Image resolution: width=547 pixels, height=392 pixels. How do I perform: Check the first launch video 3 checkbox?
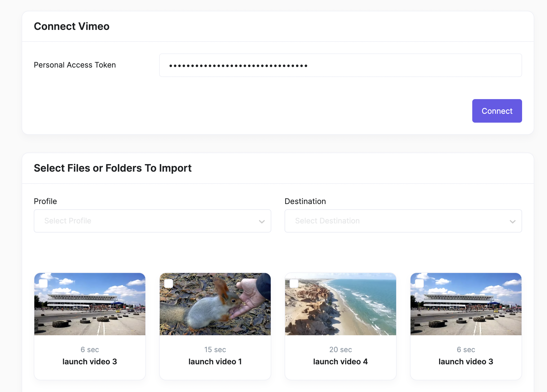tap(43, 283)
